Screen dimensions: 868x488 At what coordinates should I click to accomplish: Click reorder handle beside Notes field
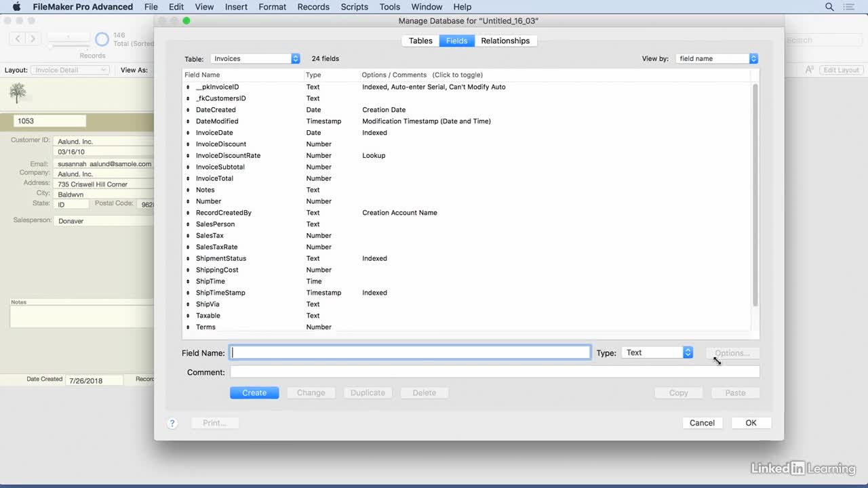pyautogui.click(x=189, y=190)
